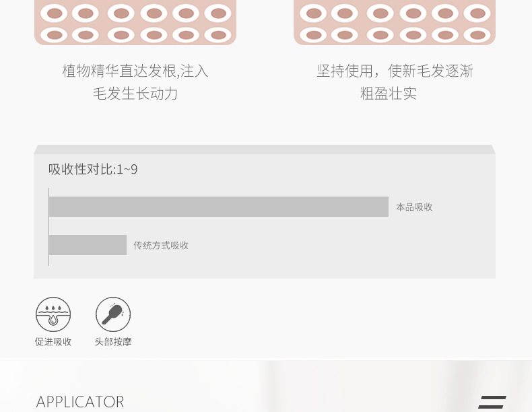Click the 本品吸收 long bar
This screenshot has width=532, height=412.
point(218,207)
